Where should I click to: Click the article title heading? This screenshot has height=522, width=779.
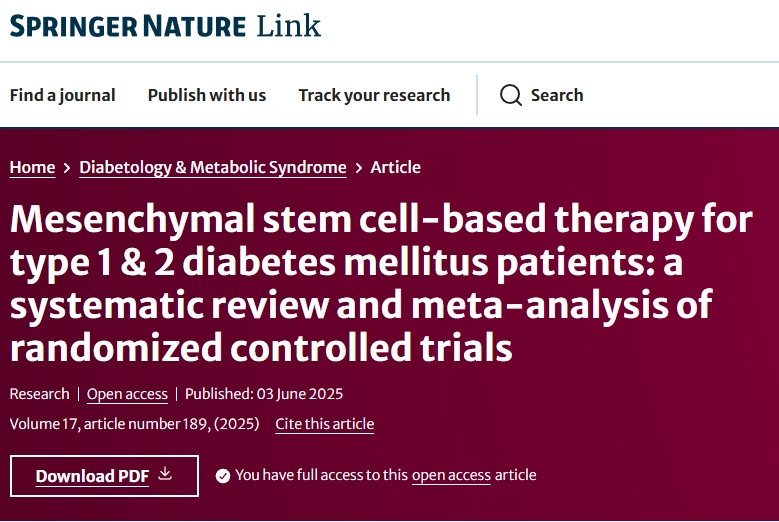coord(380,283)
